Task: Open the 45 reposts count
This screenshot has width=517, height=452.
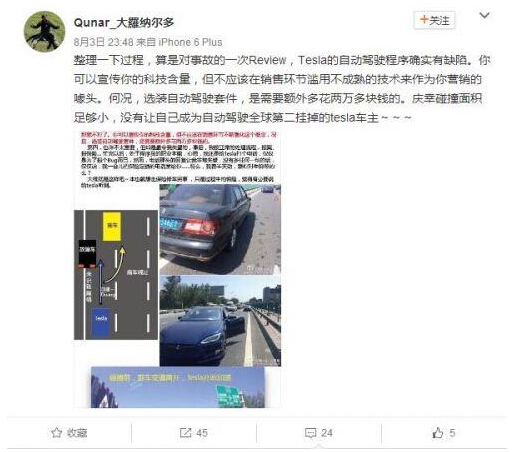Action: click(202, 433)
